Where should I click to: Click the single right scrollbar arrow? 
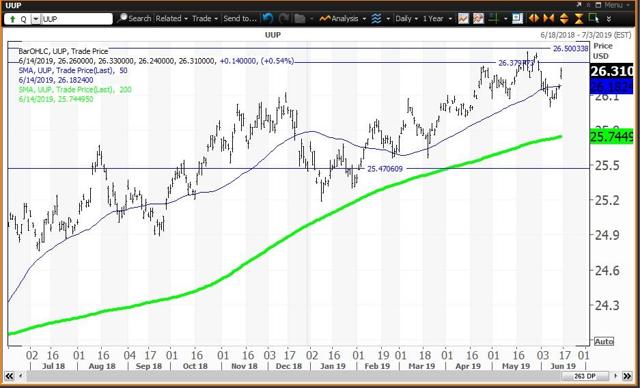pyautogui.click(x=616, y=376)
